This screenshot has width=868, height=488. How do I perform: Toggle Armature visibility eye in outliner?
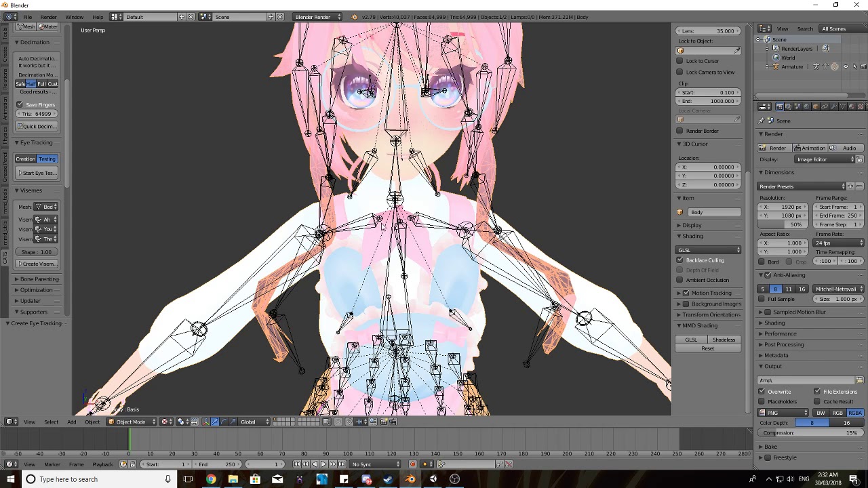click(x=846, y=66)
